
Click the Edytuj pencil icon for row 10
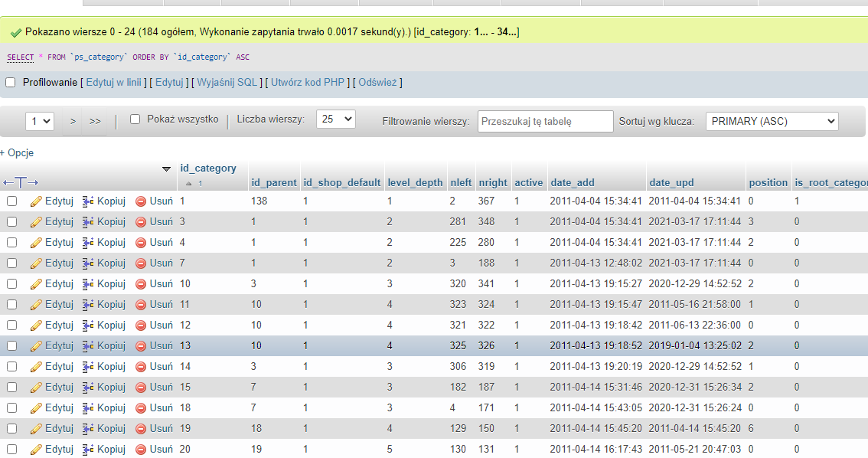[x=36, y=284]
